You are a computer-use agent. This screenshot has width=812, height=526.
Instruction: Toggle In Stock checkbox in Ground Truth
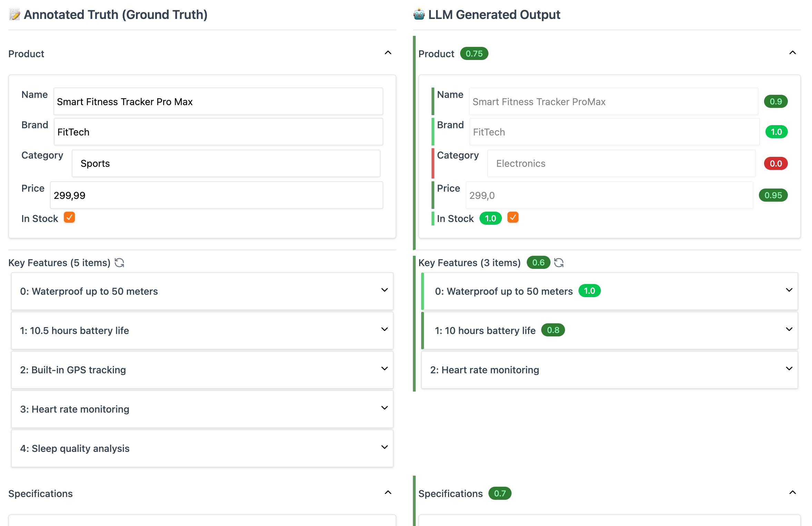point(69,218)
